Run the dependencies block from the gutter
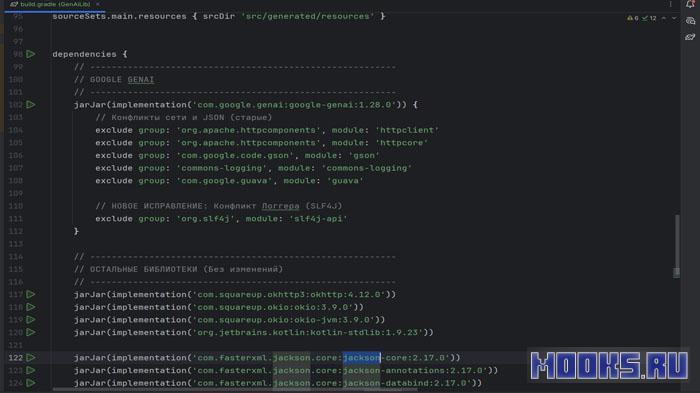 tap(31, 54)
